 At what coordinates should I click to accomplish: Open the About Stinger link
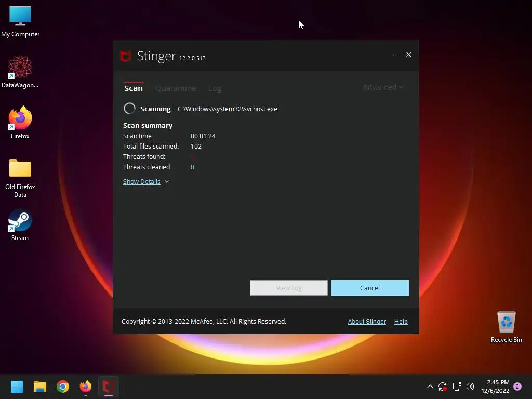[x=367, y=321]
